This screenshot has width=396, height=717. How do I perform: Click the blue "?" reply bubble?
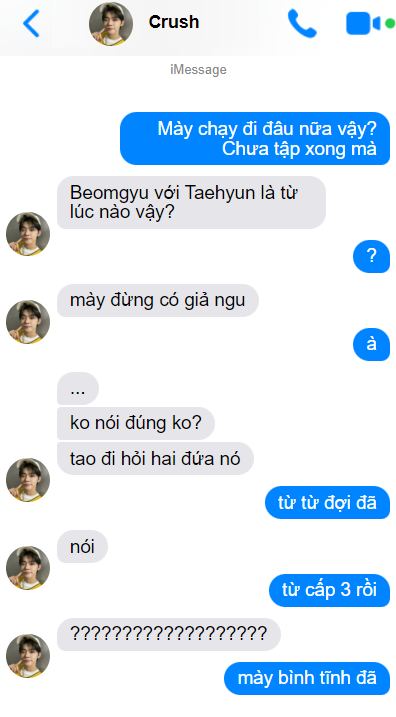[371, 257]
